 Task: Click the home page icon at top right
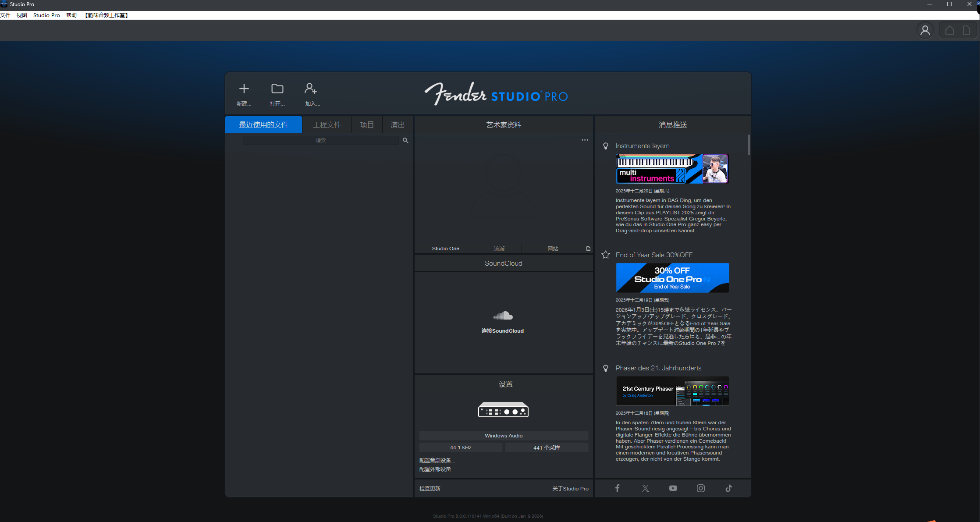(949, 31)
